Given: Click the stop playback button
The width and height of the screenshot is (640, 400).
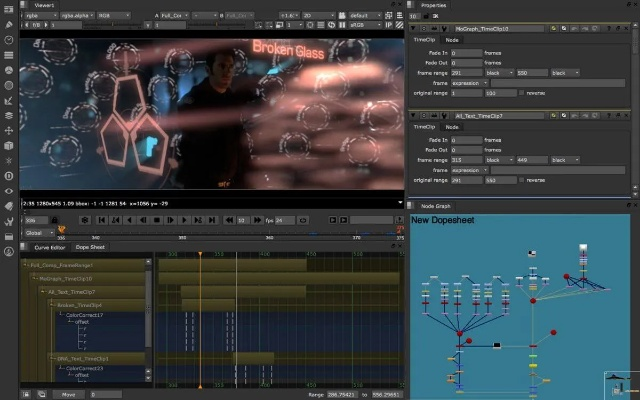Looking at the screenshot, I should coord(157,220).
